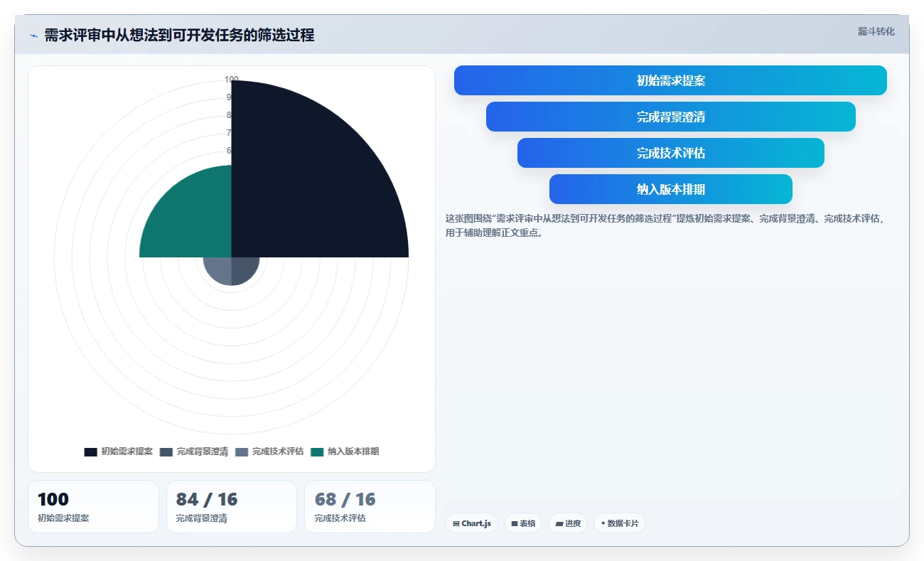924x561 pixels.
Task: Click the axis label 100 on the chart
Action: pos(232,80)
